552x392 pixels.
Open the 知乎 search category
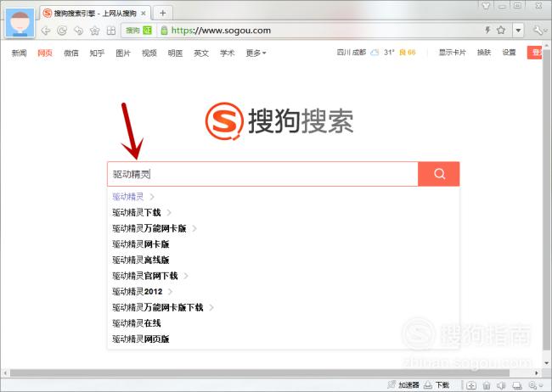pos(97,53)
